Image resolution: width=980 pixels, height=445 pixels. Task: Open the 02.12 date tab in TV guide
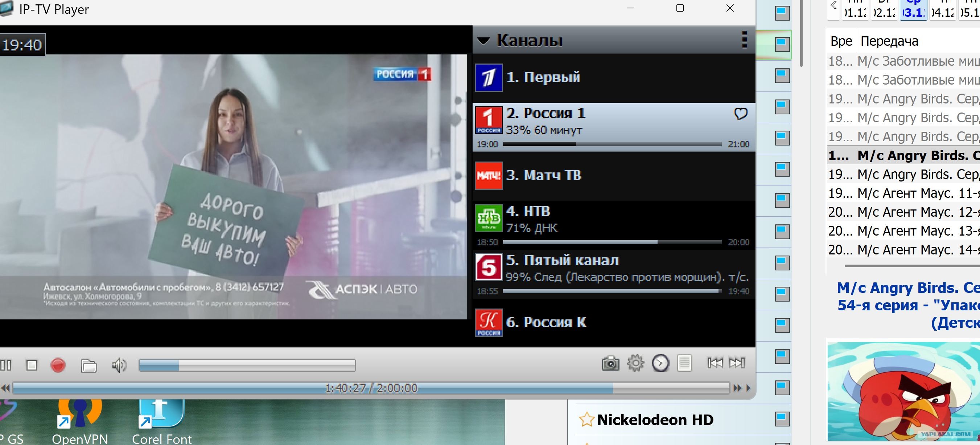884,10
